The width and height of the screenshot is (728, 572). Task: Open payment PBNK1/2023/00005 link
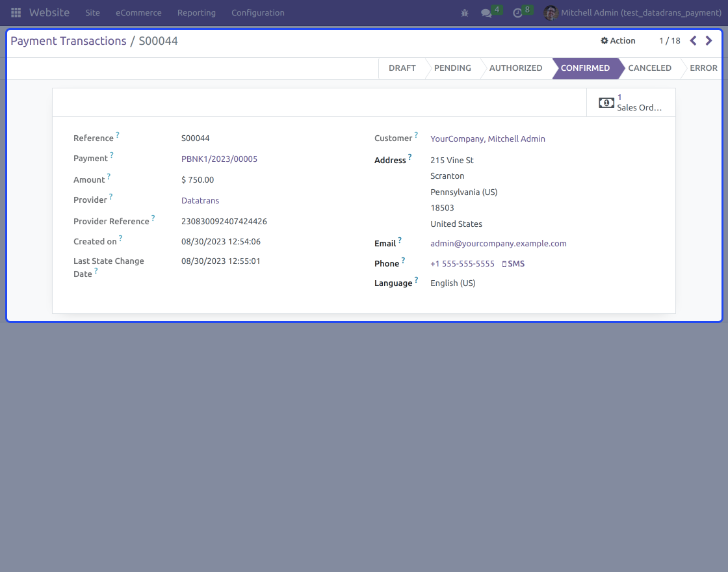tap(219, 159)
